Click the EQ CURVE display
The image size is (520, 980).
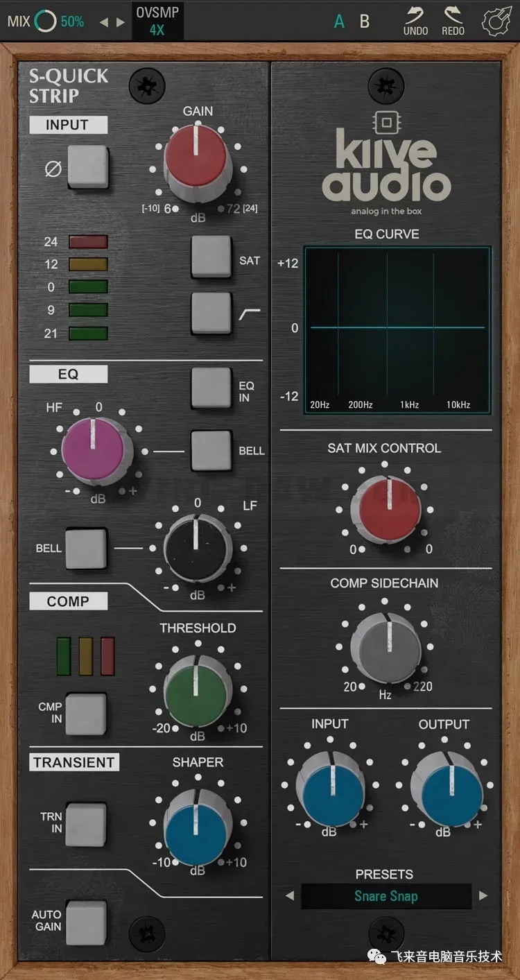click(397, 330)
